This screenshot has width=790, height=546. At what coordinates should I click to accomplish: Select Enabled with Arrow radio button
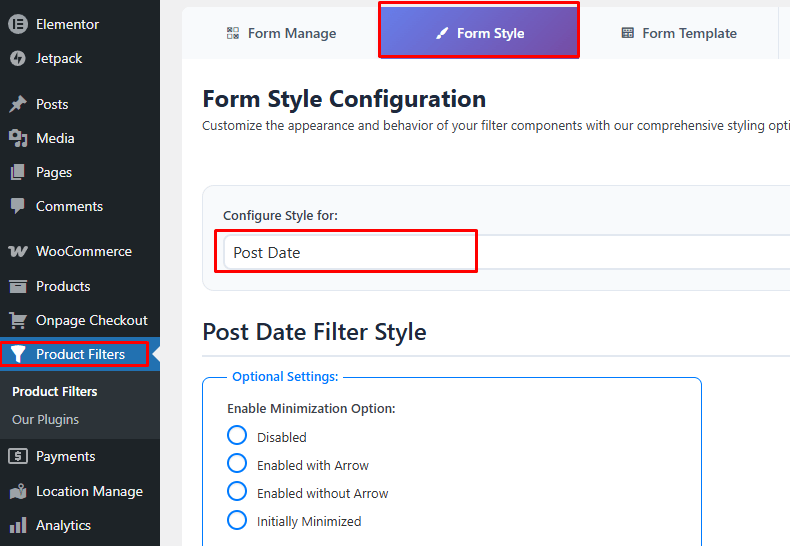click(237, 463)
